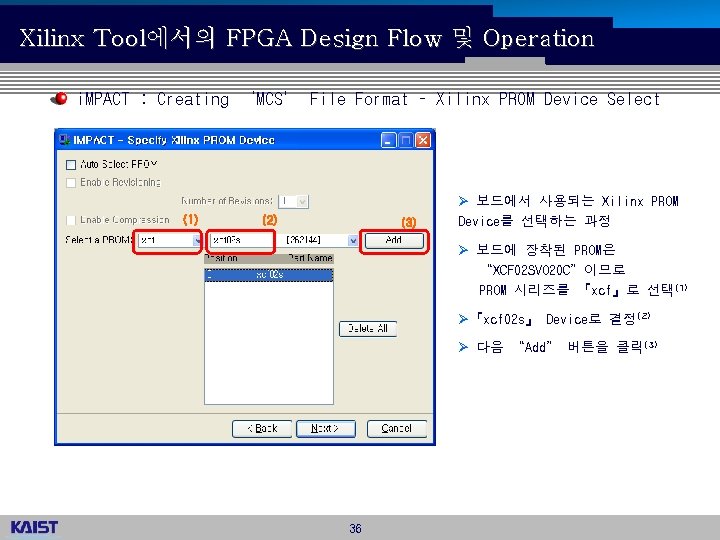Viewport: 720px width, 540px height.
Task: Click the page number 36
Action: click(x=355, y=528)
